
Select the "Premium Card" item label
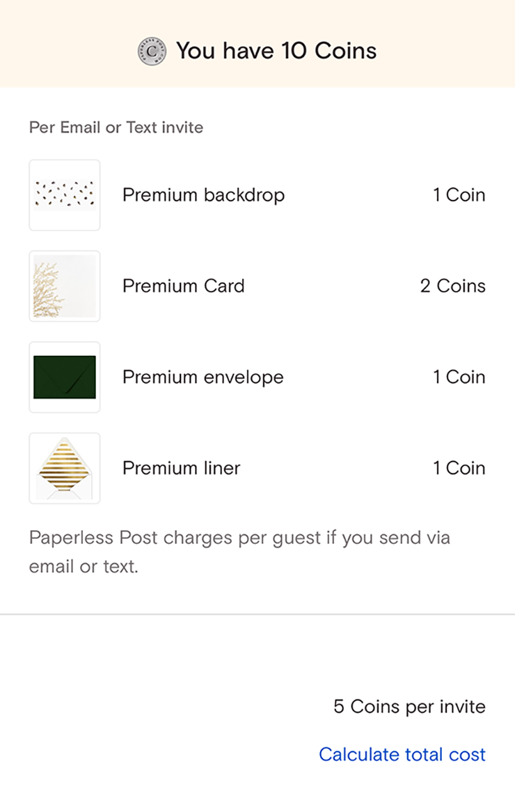click(184, 286)
